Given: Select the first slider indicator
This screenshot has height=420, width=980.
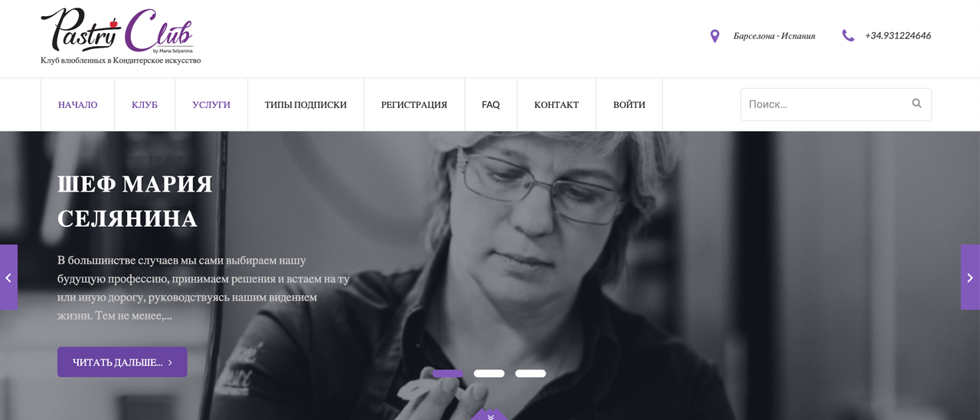Looking at the screenshot, I should (448, 374).
